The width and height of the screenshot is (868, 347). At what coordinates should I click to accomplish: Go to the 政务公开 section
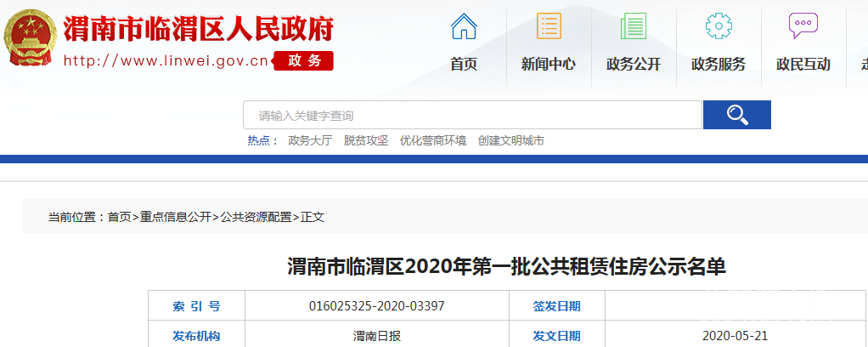(x=634, y=64)
